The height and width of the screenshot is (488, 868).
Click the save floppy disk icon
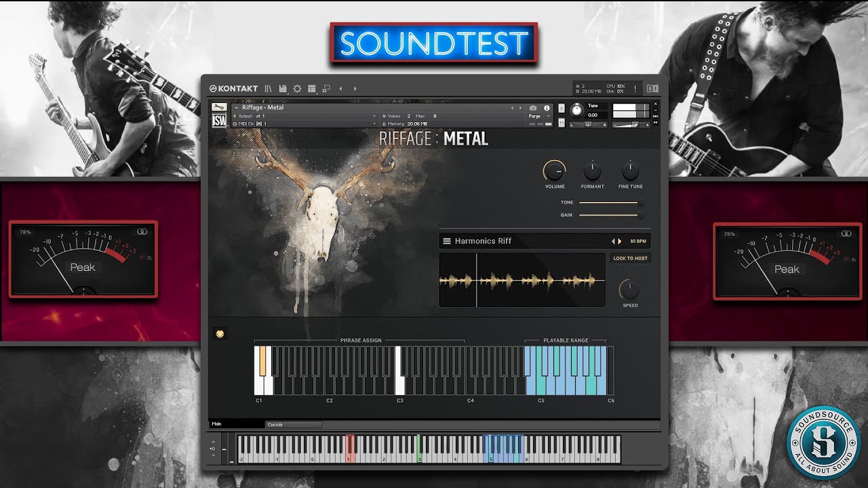tap(282, 89)
